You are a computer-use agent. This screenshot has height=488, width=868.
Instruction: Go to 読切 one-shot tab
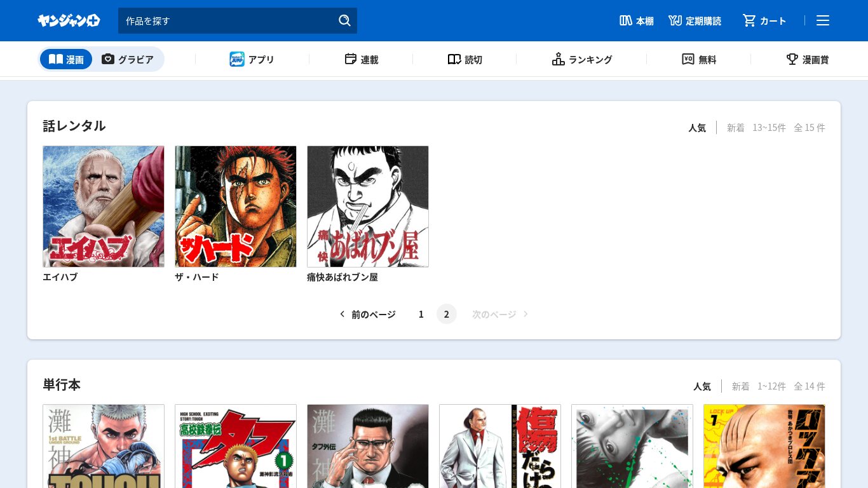[465, 59]
